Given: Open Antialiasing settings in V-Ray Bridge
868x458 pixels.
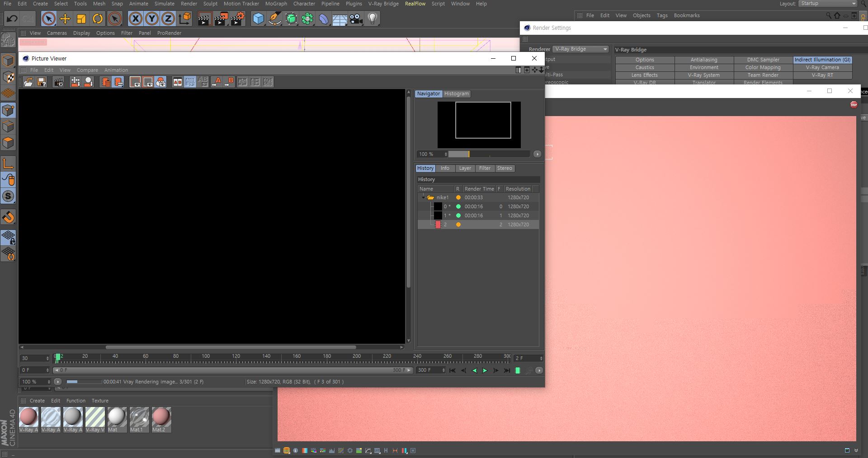Looking at the screenshot, I should click(x=704, y=60).
